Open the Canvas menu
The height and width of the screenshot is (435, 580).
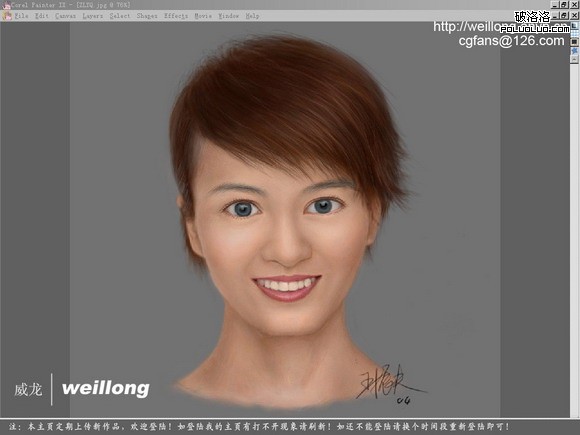65,16
